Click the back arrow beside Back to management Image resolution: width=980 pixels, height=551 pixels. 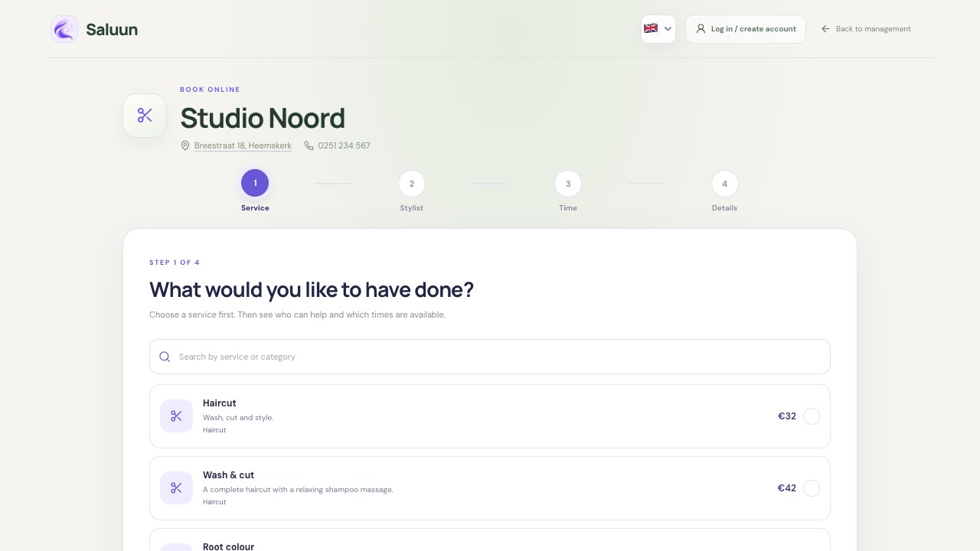825,29
